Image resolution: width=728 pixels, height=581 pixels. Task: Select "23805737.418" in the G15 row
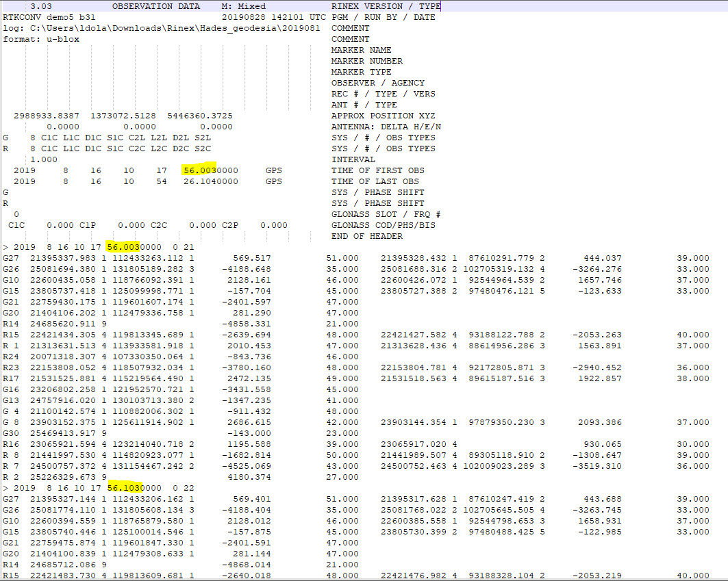(x=63, y=291)
